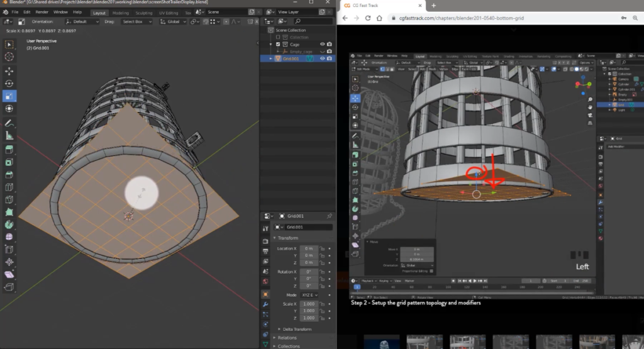This screenshot has height=349, width=644.
Task: Click the new view layer button
Action: tap(322, 12)
